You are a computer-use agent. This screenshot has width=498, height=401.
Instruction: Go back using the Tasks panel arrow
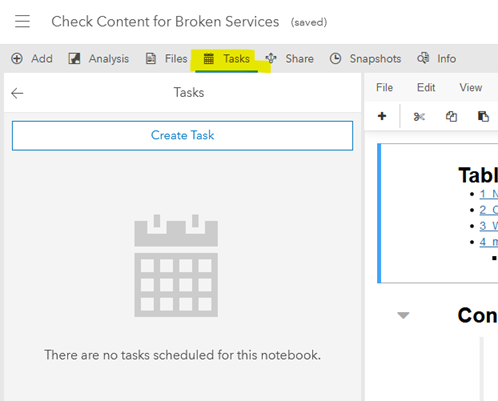pyautogui.click(x=17, y=93)
